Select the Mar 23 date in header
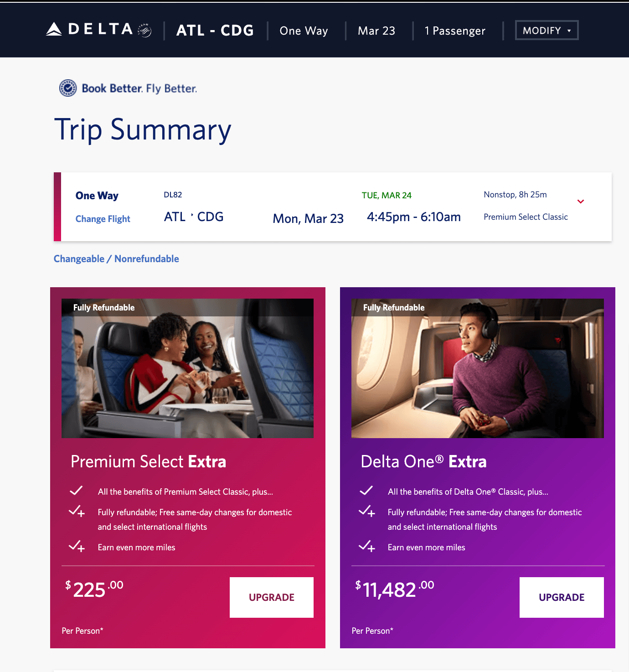 click(376, 31)
